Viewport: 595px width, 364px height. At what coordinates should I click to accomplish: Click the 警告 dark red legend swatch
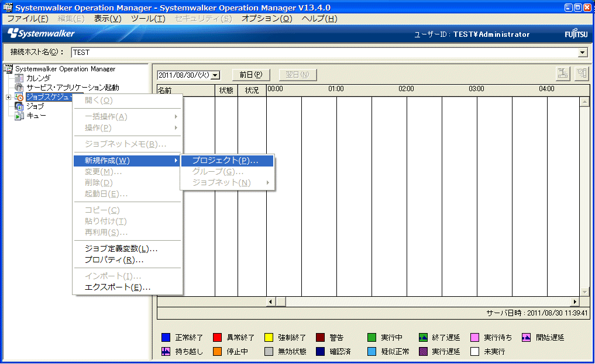[320, 338]
